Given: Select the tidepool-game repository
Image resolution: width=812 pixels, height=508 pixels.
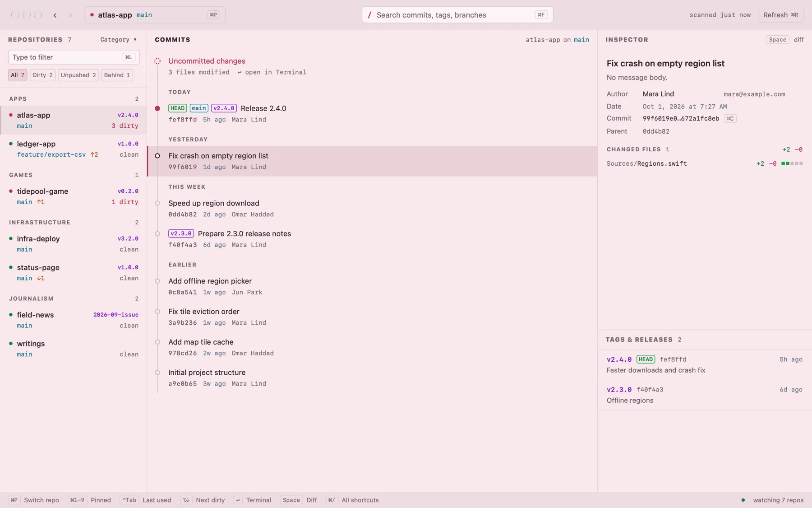Looking at the screenshot, I should [x=74, y=196].
